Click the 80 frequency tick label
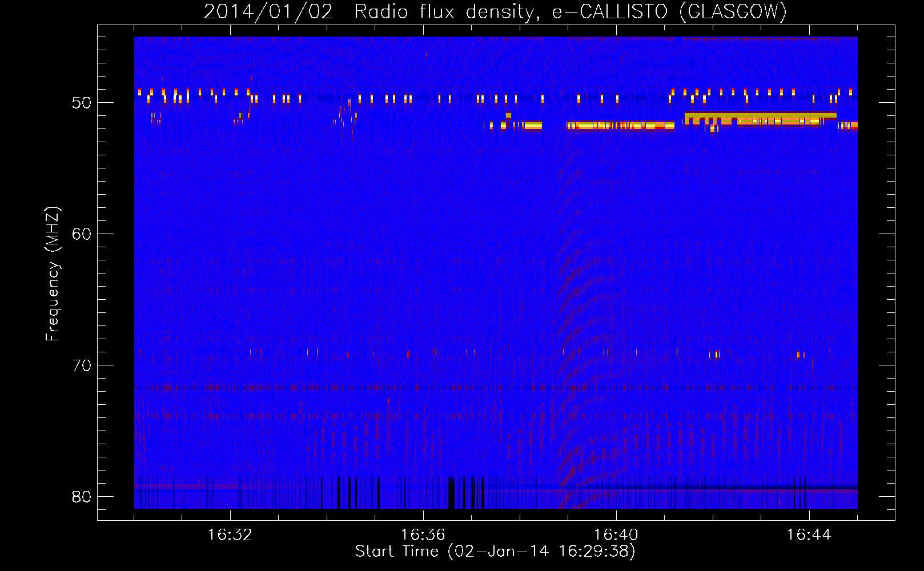Viewport: 924px width, 571px height. [x=82, y=497]
